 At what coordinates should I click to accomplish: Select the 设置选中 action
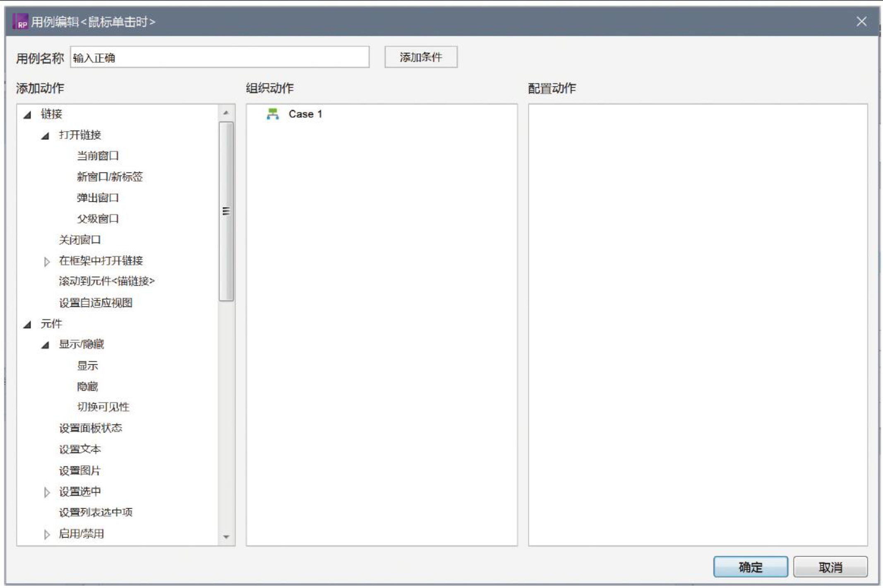[x=80, y=492]
